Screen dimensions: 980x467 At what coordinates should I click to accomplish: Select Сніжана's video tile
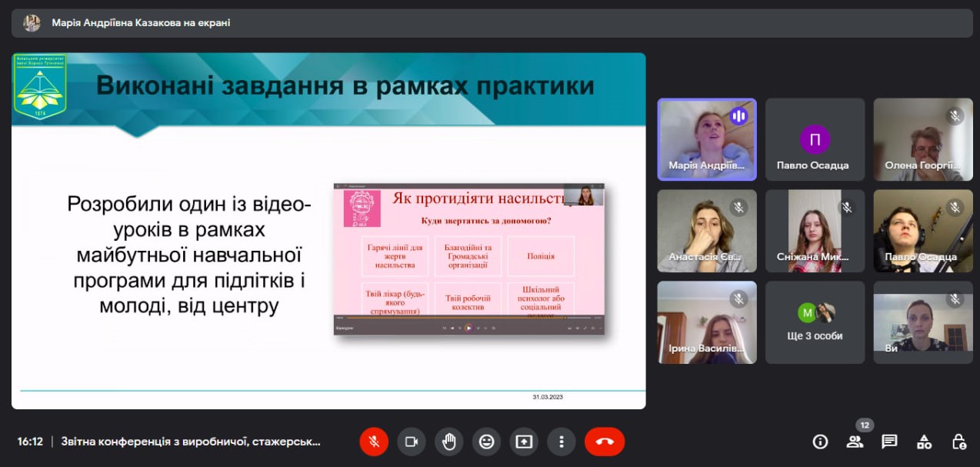815,231
